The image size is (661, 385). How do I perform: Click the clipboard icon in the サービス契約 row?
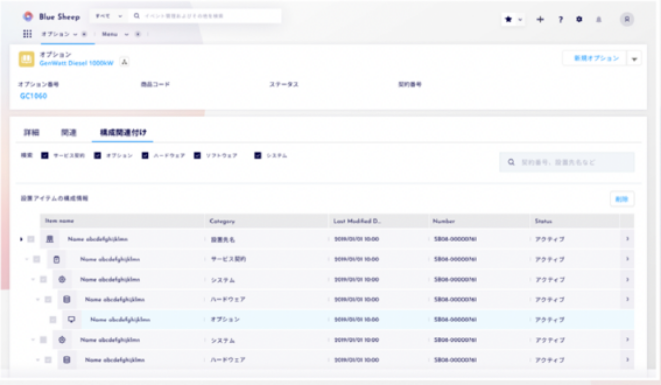tap(56, 259)
